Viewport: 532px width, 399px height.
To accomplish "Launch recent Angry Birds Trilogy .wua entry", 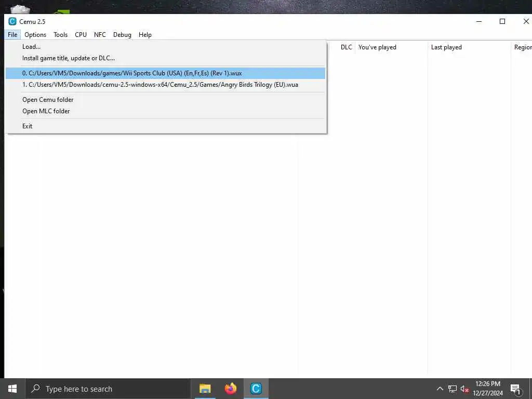I will (x=165, y=85).
